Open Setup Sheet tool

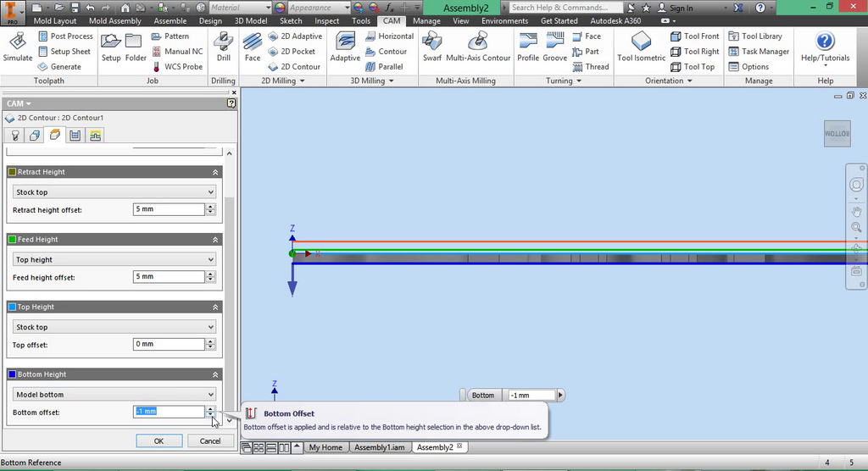click(x=64, y=52)
